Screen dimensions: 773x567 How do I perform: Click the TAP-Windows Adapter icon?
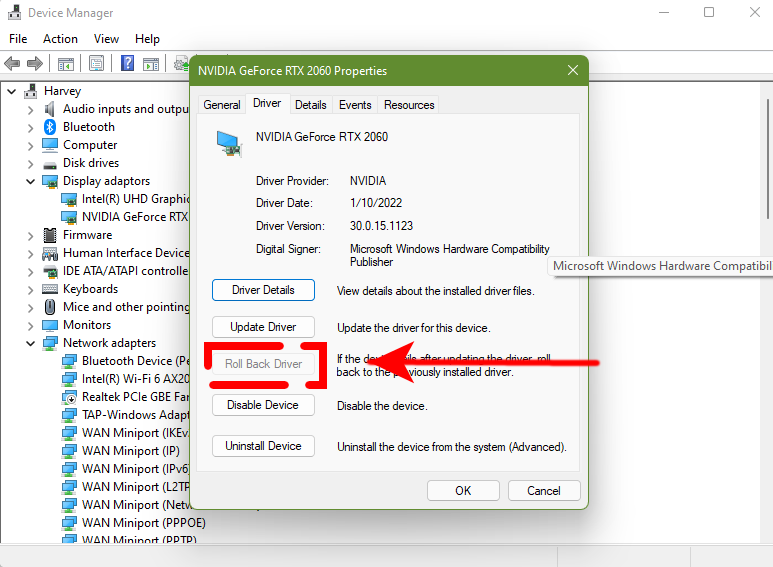[x=69, y=415]
